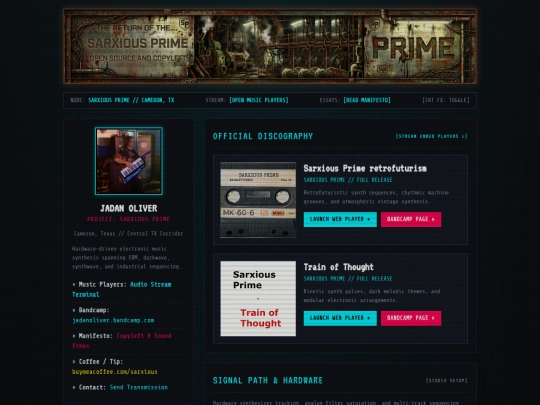Open buymeacoffee.com/sarxious tip link
Image resolution: width=540 pixels, height=405 pixels.
[x=115, y=372]
